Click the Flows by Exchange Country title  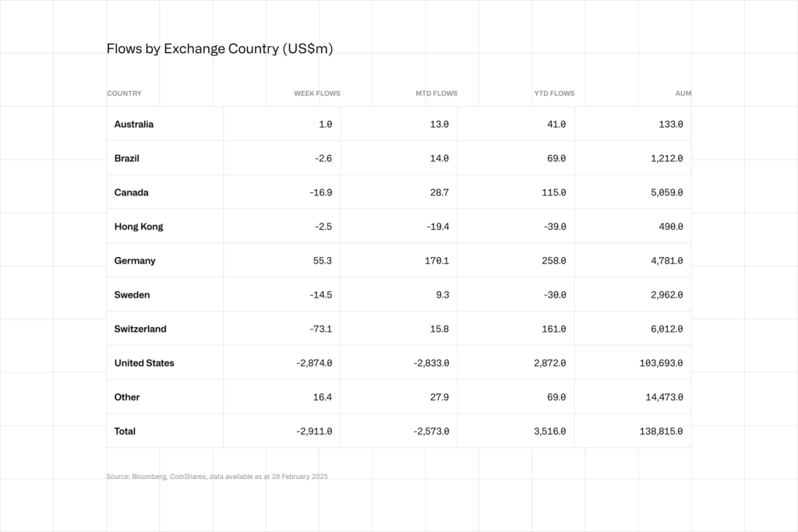click(x=220, y=49)
